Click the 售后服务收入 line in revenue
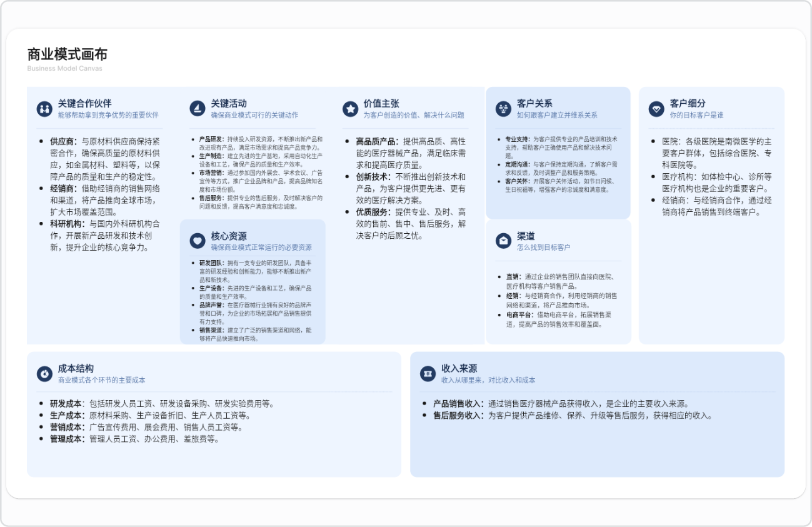Screen dimensions: 812x527 (573, 415)
